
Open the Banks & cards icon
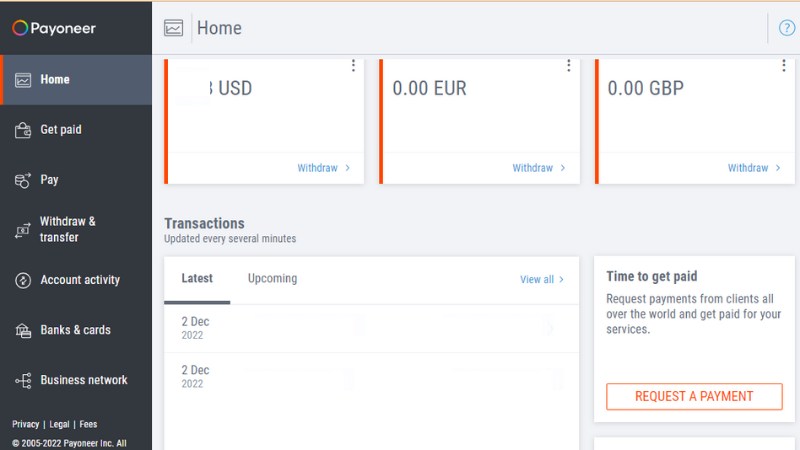[x=22, y=330]
